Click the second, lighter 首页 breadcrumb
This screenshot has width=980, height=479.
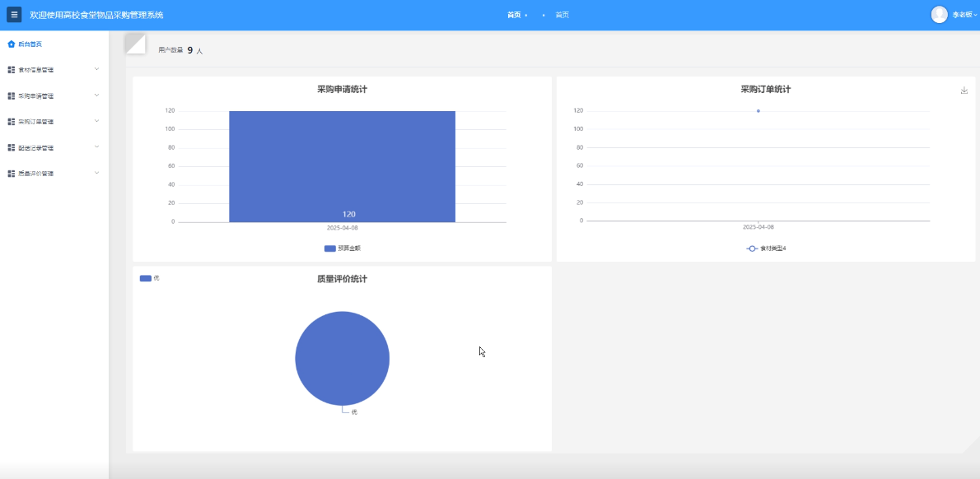click(562, 15)
